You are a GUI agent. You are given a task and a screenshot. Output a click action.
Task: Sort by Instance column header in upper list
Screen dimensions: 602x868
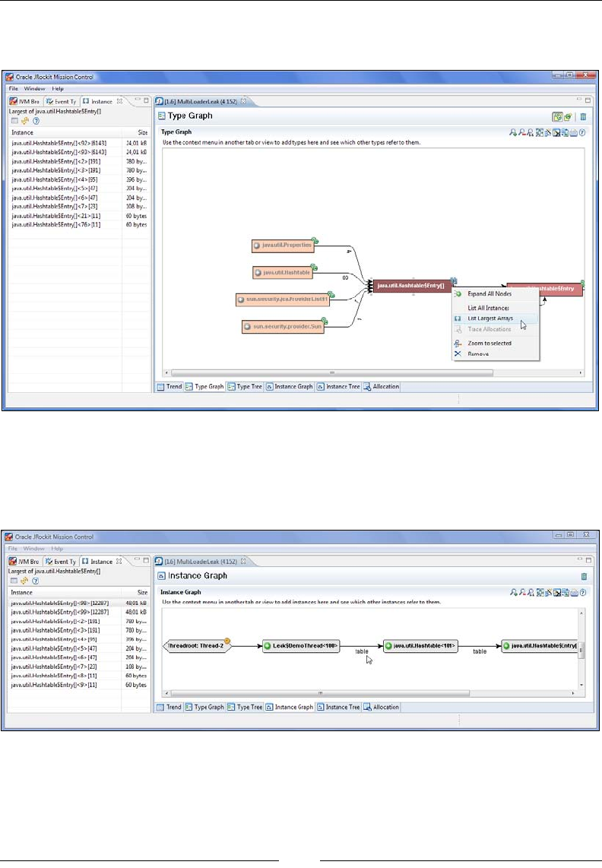coord(65,133)
